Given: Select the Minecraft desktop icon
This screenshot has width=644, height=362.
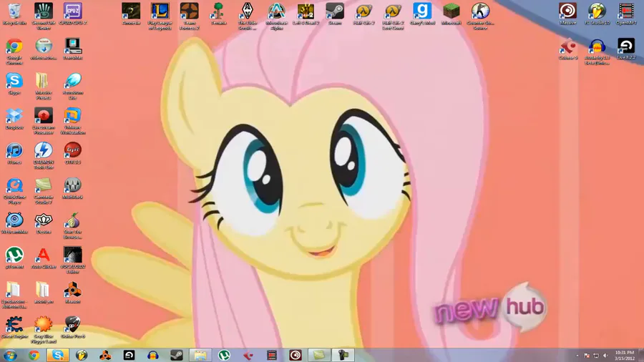Looking at the screenshot, I should pos(452,14).
